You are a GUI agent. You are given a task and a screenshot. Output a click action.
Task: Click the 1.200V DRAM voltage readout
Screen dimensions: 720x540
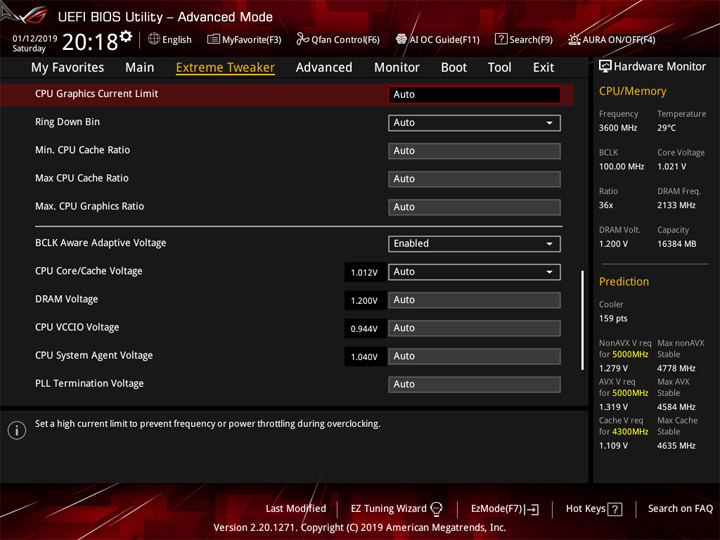(x=364, y=300)
